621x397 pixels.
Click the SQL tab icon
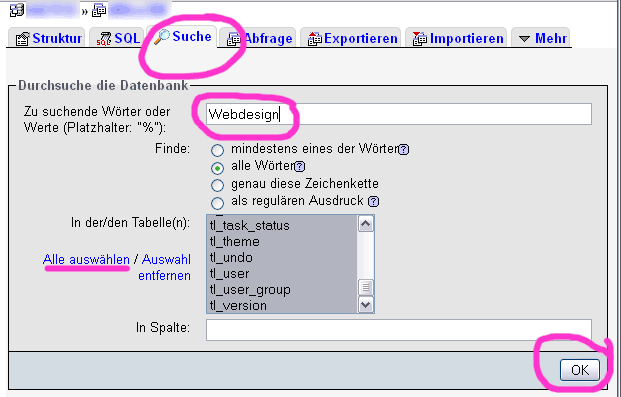[104, 39]
